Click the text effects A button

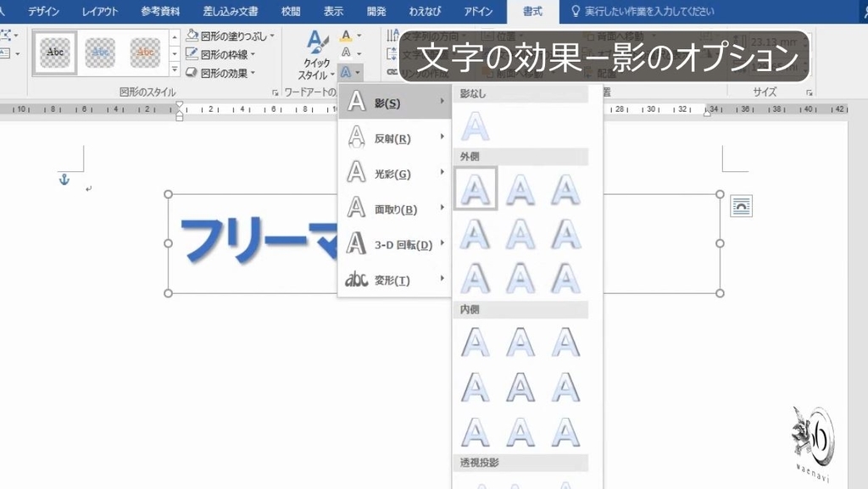coord(351,72)
